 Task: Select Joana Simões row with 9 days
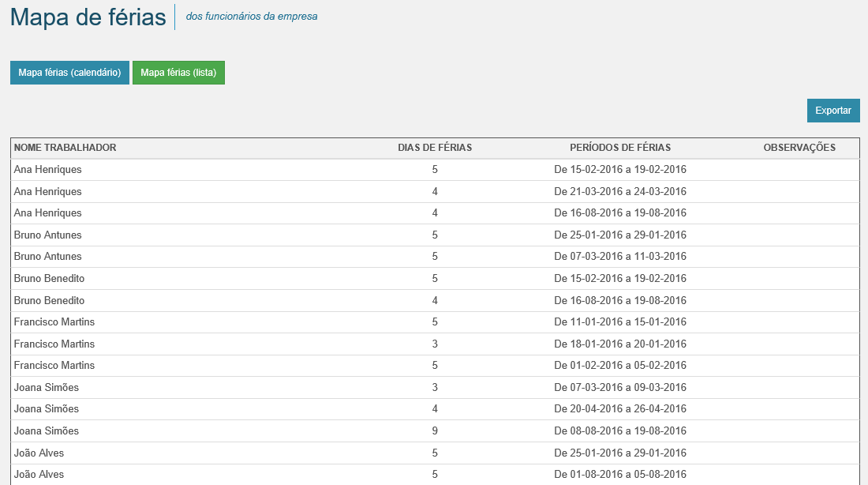point(47,431)
